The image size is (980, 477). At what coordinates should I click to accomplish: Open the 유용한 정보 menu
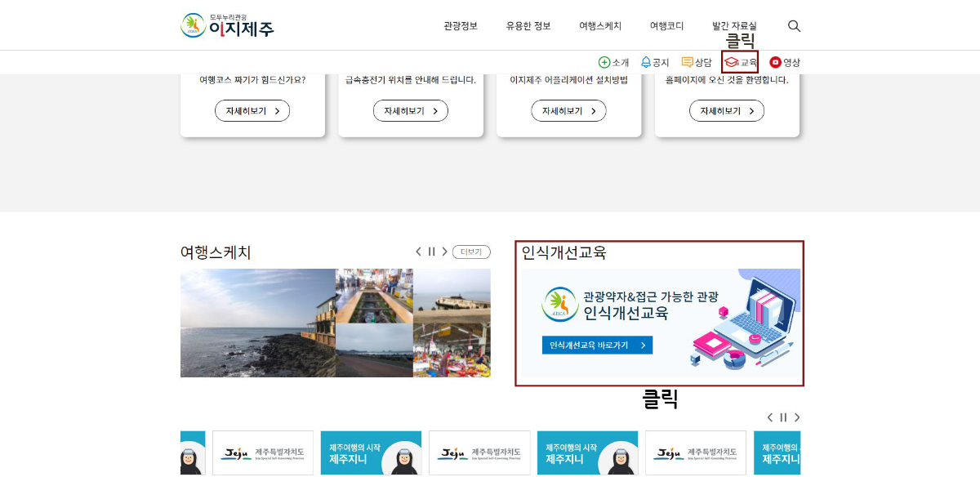[x=528, y=26]
